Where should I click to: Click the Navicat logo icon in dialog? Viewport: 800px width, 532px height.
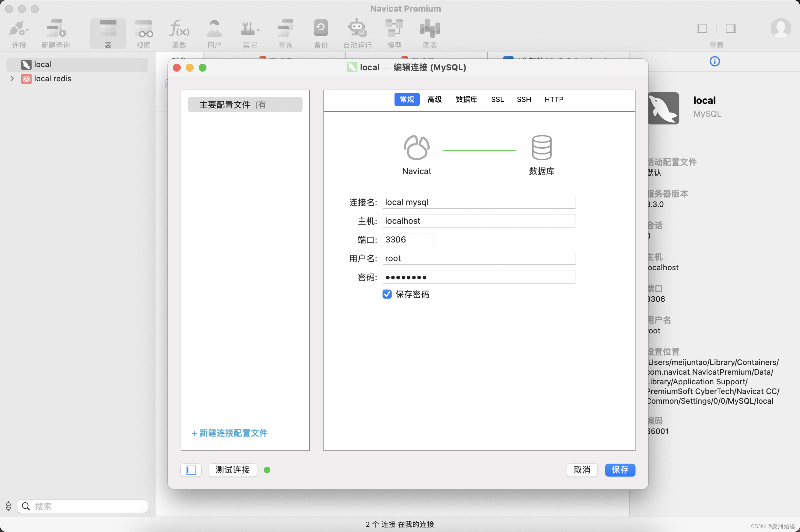416,148
